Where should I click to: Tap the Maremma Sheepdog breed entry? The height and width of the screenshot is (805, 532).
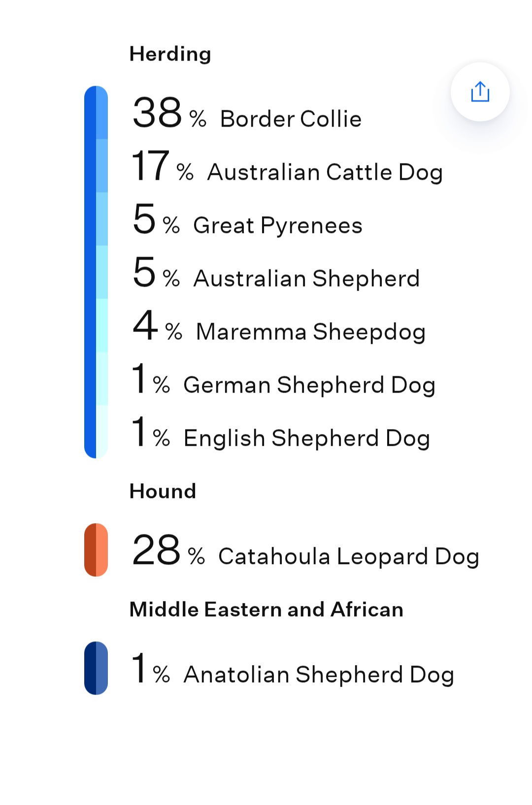(279, 326)
